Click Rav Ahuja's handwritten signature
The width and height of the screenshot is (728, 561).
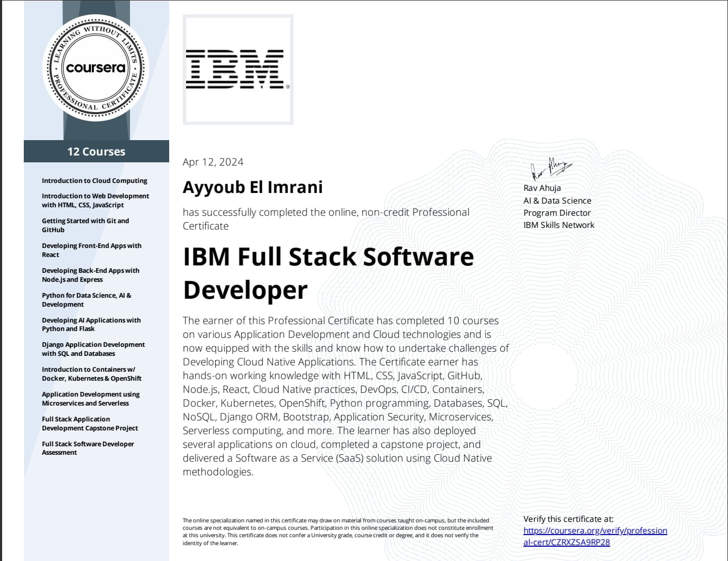[x=551, y=168]
